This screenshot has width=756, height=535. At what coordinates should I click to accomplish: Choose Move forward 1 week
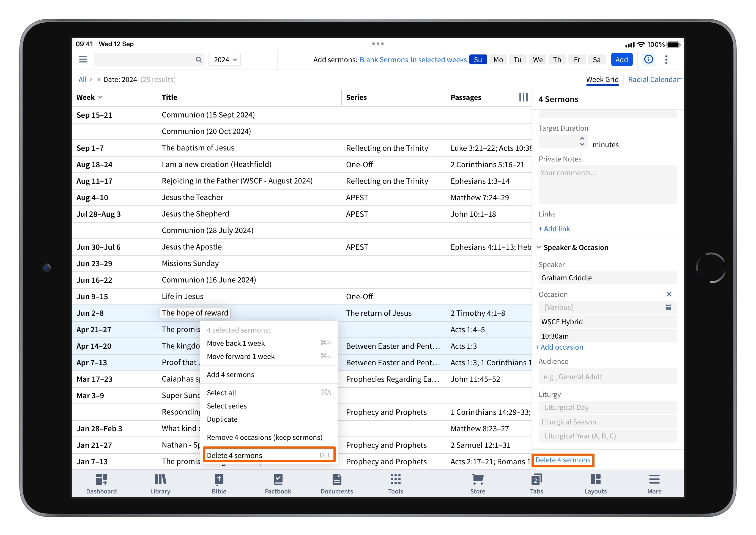coord(269,356)
